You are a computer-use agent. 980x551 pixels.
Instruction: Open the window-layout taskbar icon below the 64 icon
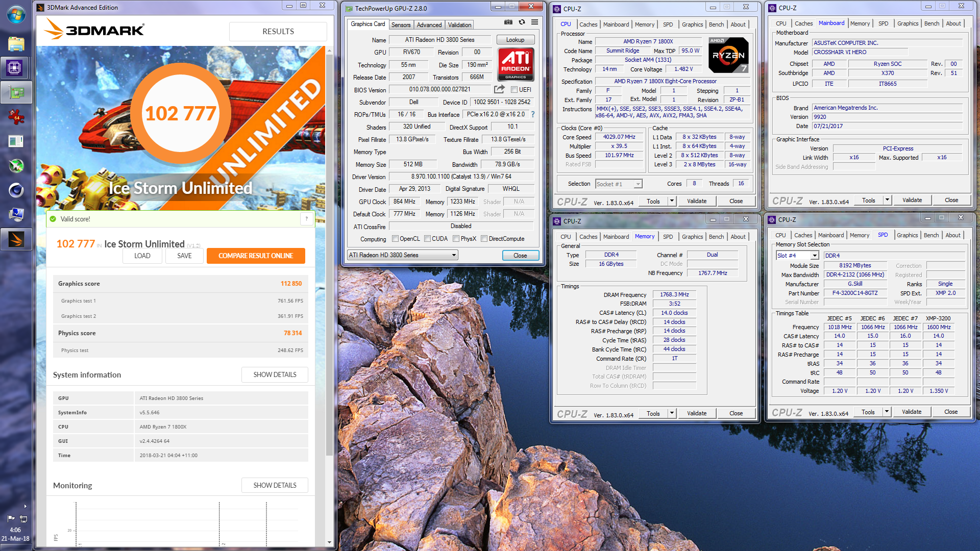[16, 141]
